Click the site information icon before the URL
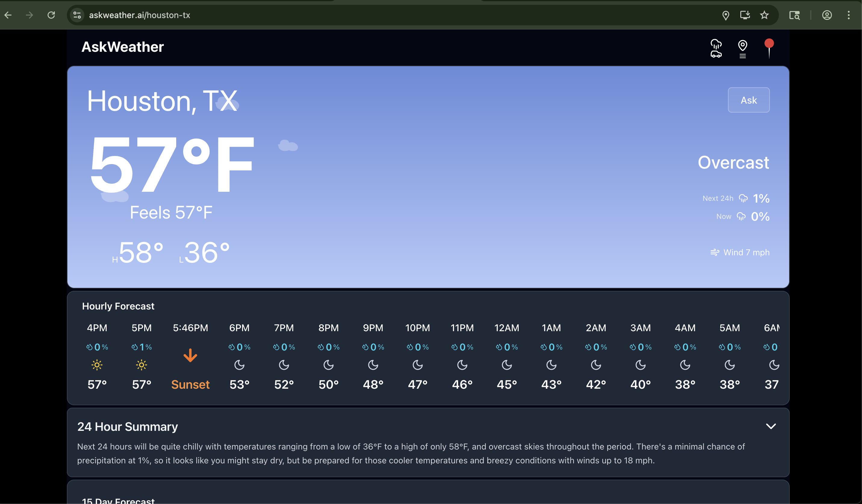This screenshot has width=862, height=504. pyautogui.click(x=77, y=15)
